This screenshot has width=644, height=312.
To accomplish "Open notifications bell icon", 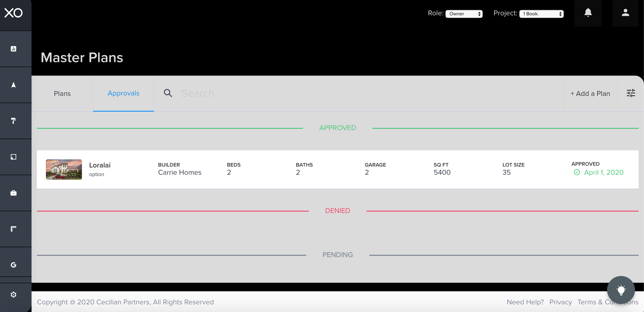I will coord(588,13).
